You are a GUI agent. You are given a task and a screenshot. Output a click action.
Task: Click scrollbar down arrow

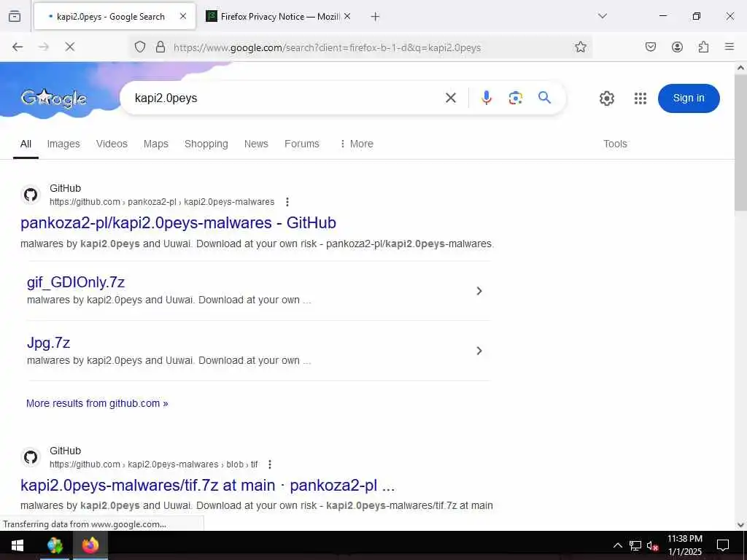tap(740, 525)
